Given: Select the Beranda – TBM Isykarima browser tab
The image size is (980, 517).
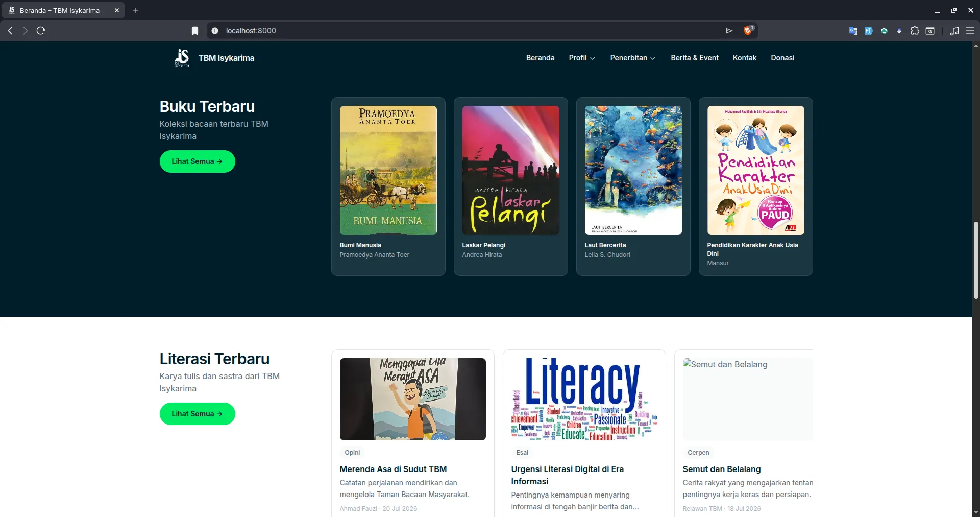Looking at the screenshot, I should click(63, 10).
